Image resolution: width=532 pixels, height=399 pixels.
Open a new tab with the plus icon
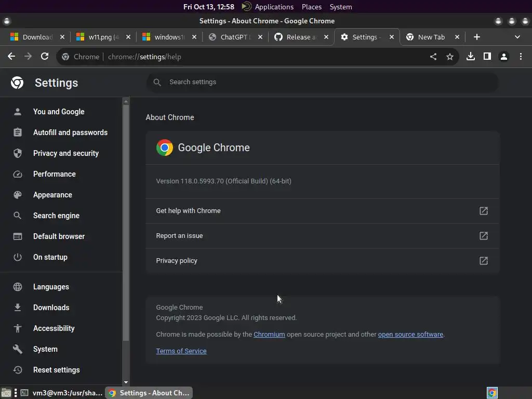point(477,37)
